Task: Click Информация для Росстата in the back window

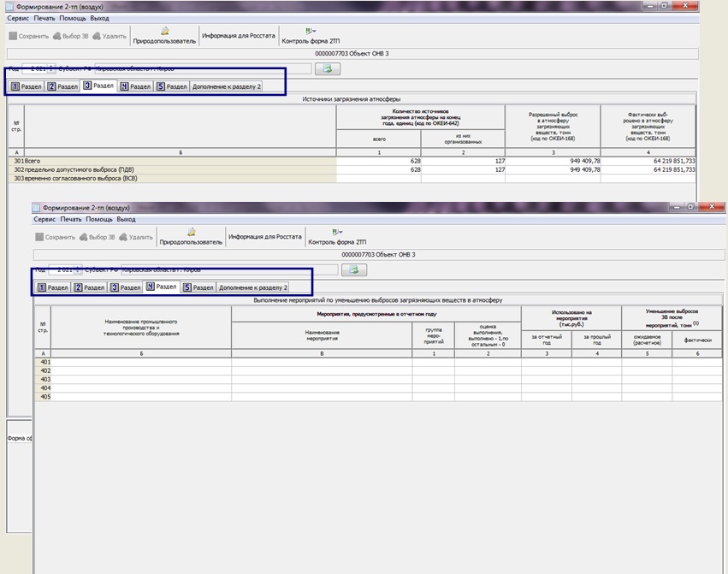Action: point(239,36)
